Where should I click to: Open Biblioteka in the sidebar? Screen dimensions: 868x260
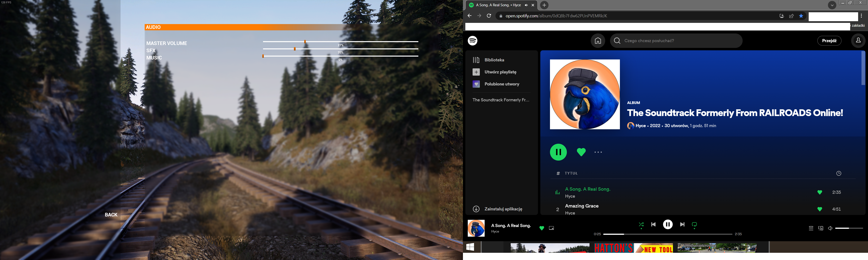[x=494, y=60]
